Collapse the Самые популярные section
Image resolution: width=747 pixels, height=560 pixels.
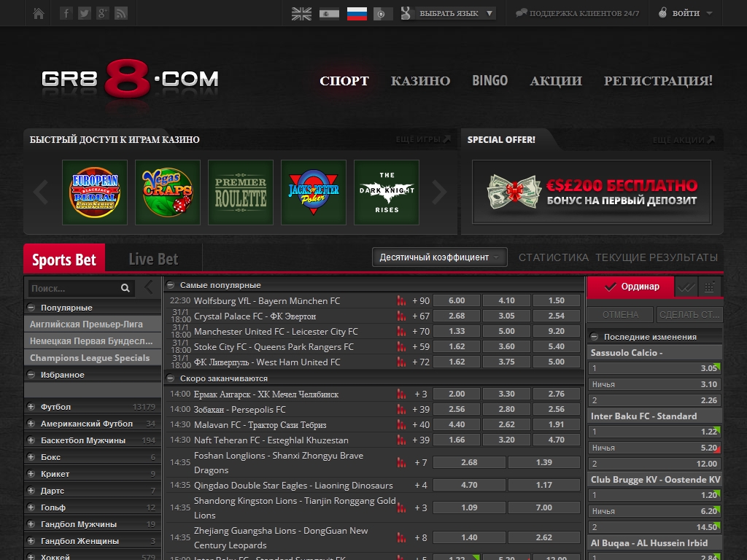171,285
